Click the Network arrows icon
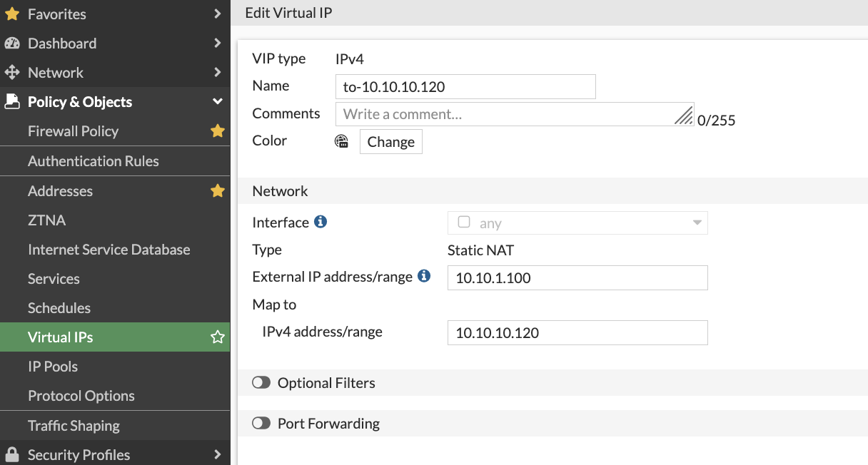 [x=12, y=73]
